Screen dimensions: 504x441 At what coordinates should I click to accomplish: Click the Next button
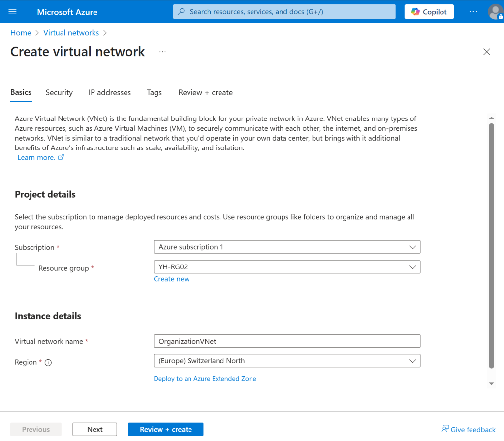(95, 429)
